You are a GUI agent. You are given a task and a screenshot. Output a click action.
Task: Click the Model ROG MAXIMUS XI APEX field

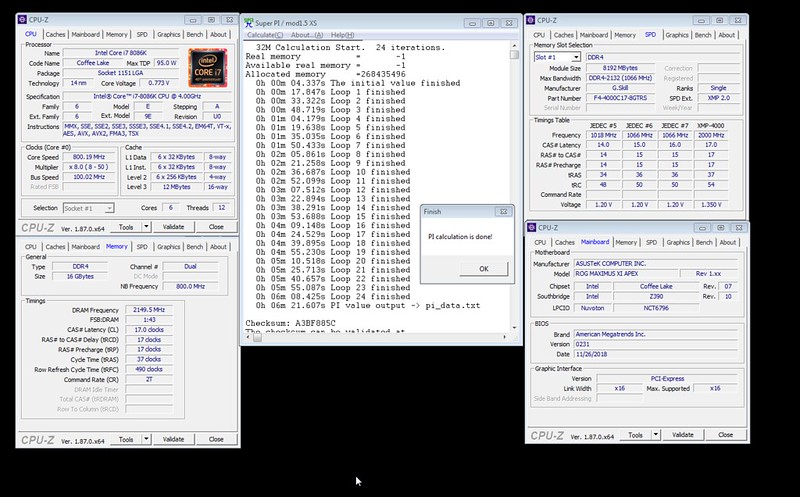(x=626, y=274)
